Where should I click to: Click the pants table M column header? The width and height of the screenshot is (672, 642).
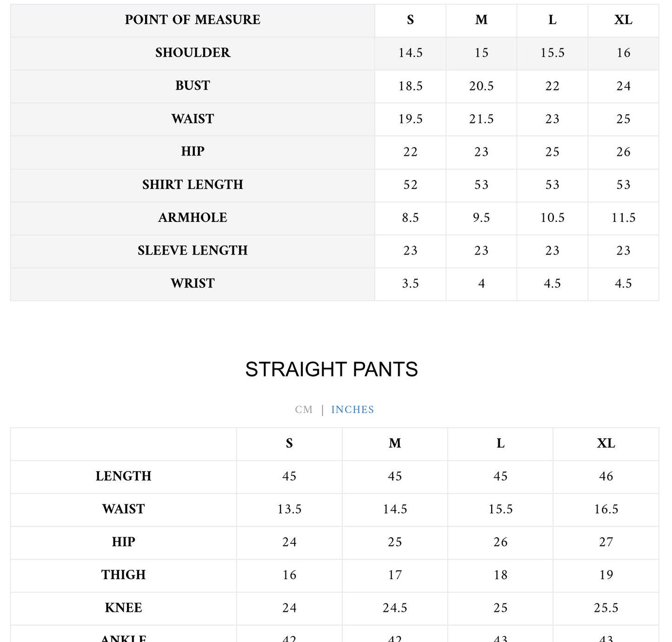point(395,443)
